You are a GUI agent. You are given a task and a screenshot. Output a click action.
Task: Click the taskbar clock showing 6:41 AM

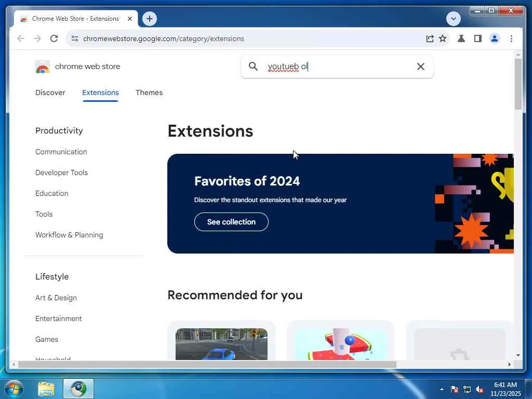506,389
